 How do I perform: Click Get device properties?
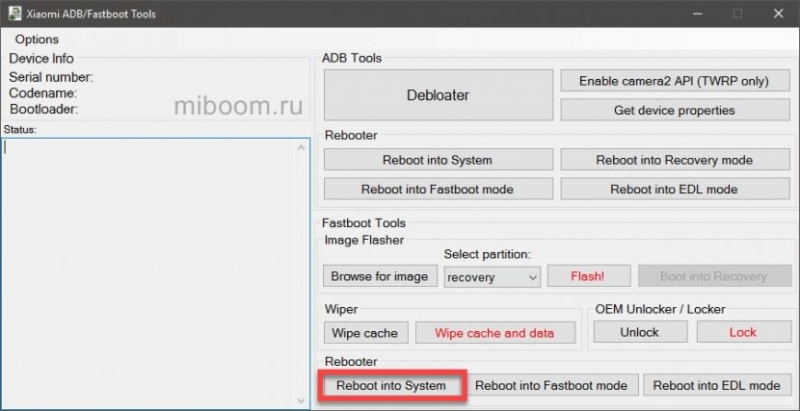click(x=674, y=110)
